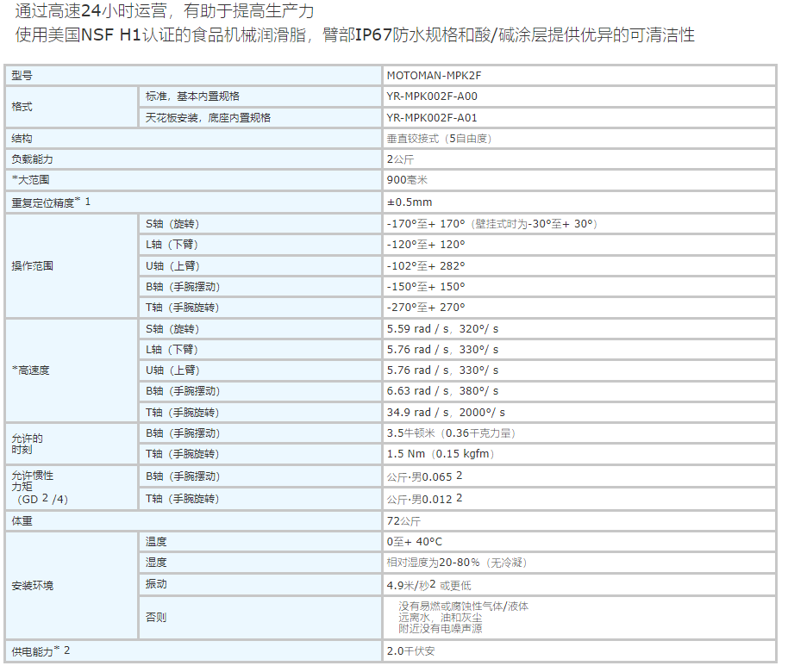
Task: Click the *高速度 group label
Action: click(31, 370)
